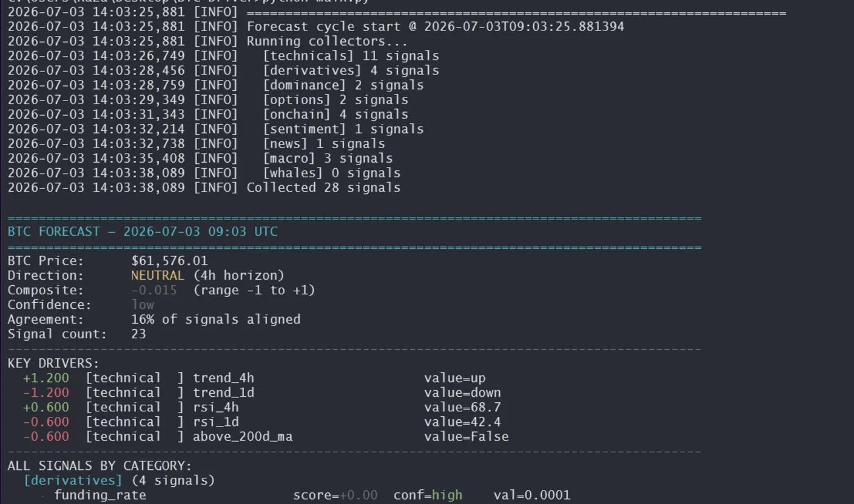Click the low confidence value
This screenshot has height=504, width=854.
pos(143,305)
